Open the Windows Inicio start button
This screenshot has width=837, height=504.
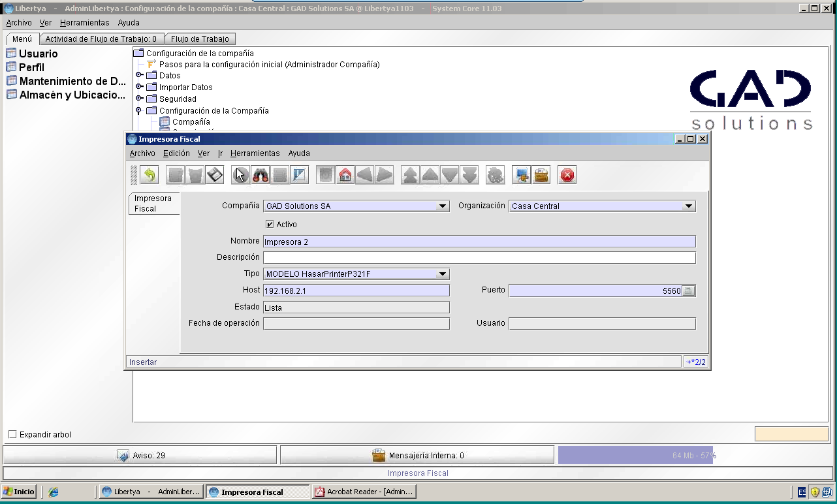click(19, 492)
